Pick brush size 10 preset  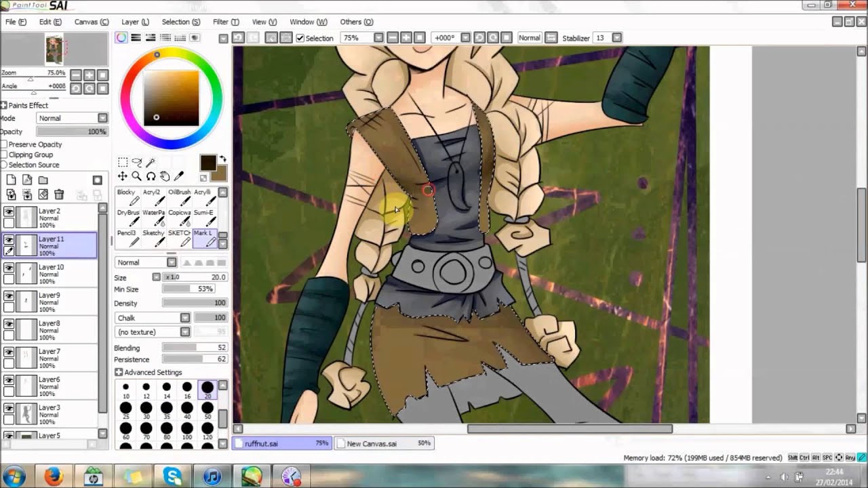(125, 389)
